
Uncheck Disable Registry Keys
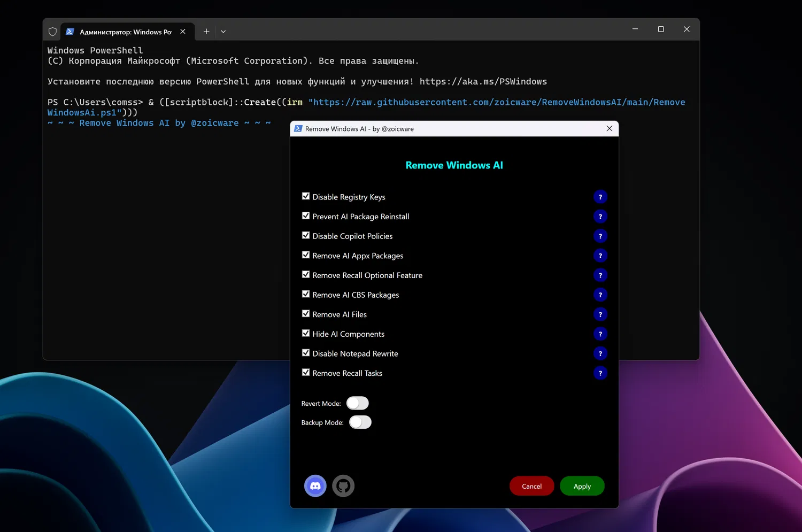306,196
